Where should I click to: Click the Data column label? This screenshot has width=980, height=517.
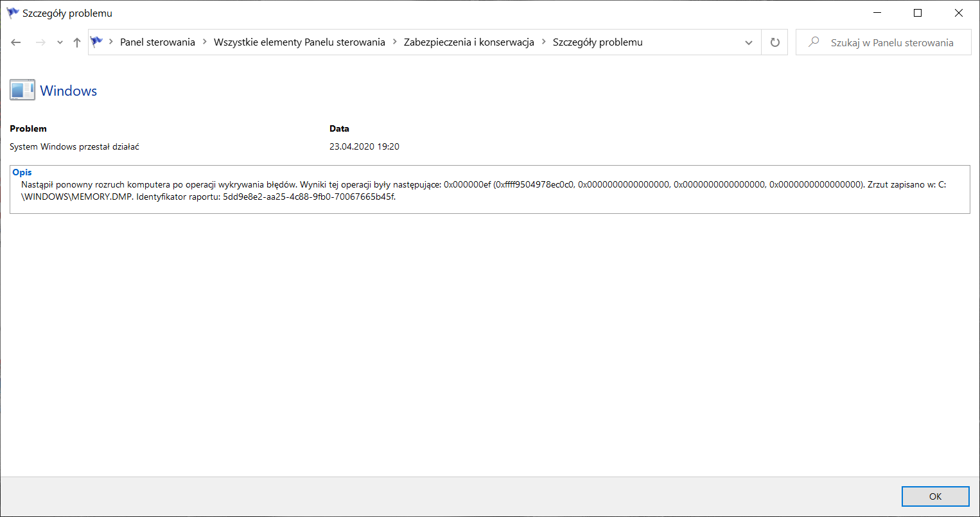(x=339, y=128)
